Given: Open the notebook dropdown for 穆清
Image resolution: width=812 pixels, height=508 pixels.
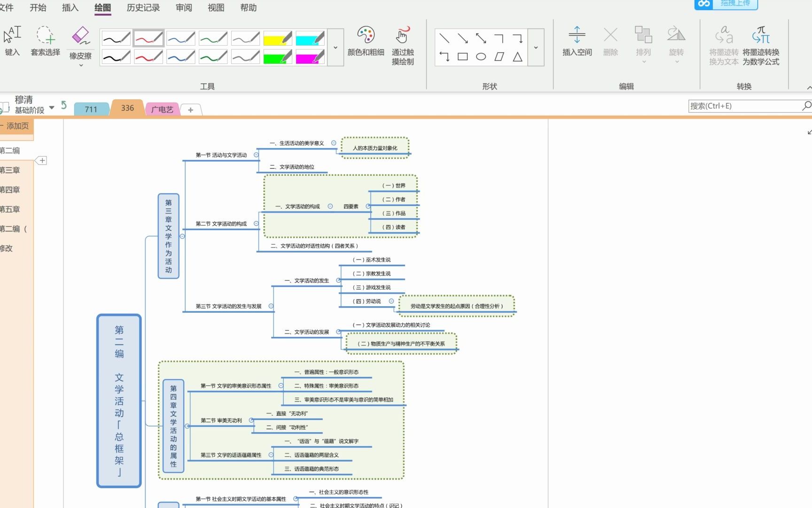Looking at the screenshot, I should tap(52, 107).
